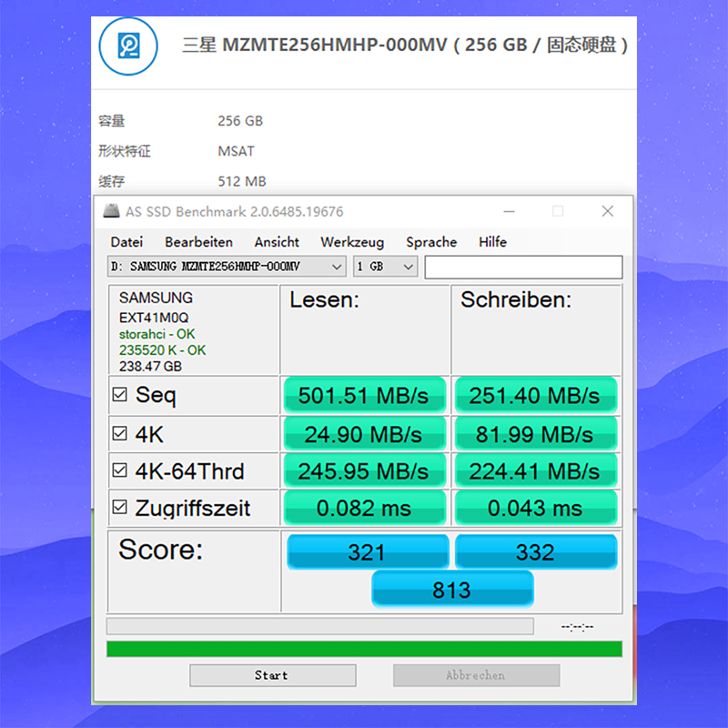Open the drive selection dropdown
Viewport: 728px width, 728px height.
point(227,267)
